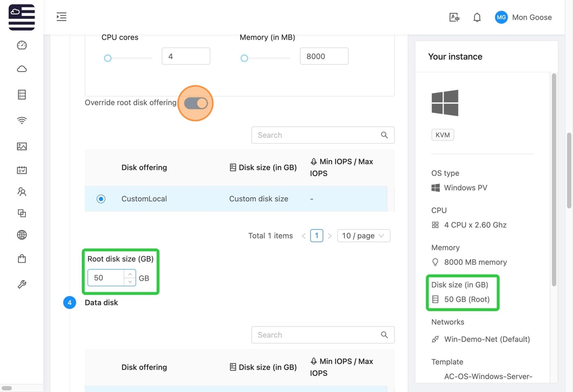Select the CustomLocal disk offering radio button
573x392 pixels.
[101, 199]
